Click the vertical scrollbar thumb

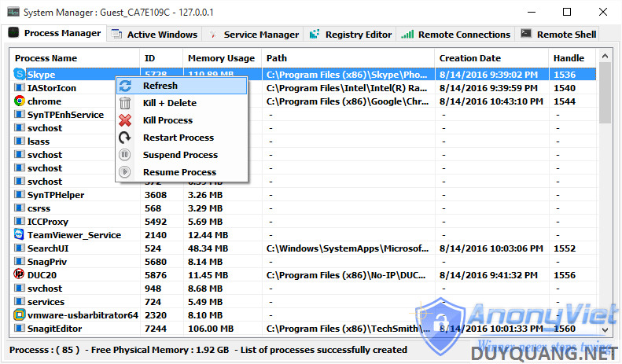click(605, 93)
